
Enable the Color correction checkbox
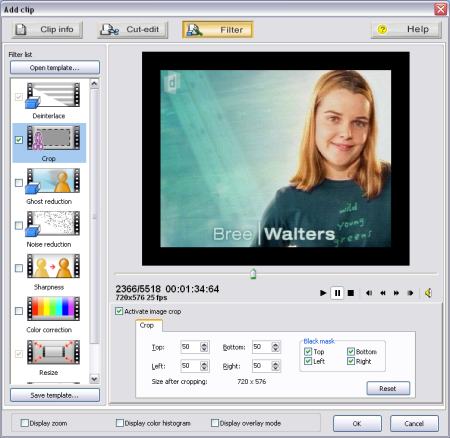click(19, 311)
